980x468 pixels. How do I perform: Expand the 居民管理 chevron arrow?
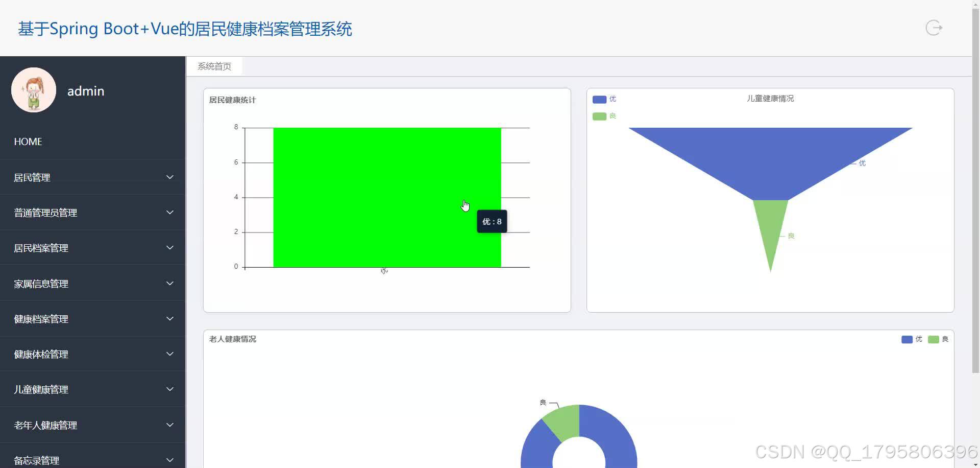170,177
